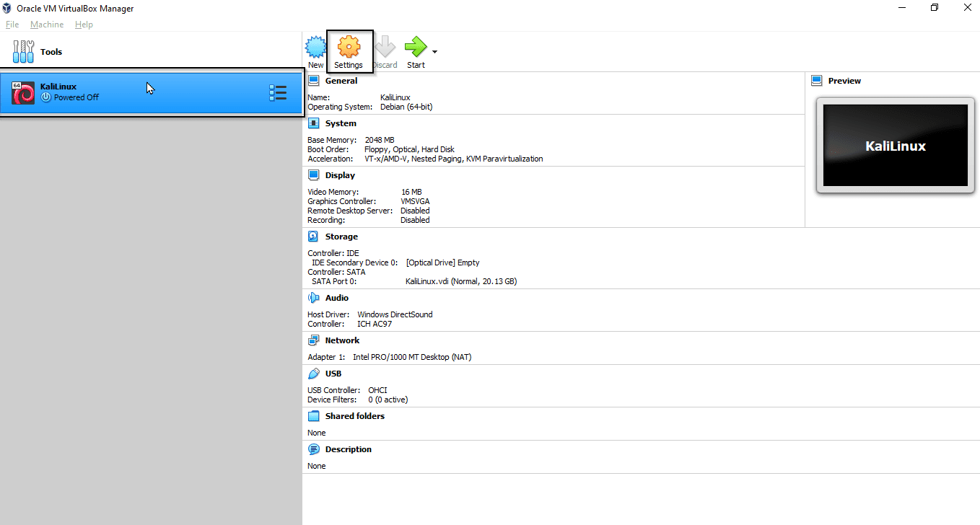
Task: Open the Description section heading
Action: (x=349, y=449)
